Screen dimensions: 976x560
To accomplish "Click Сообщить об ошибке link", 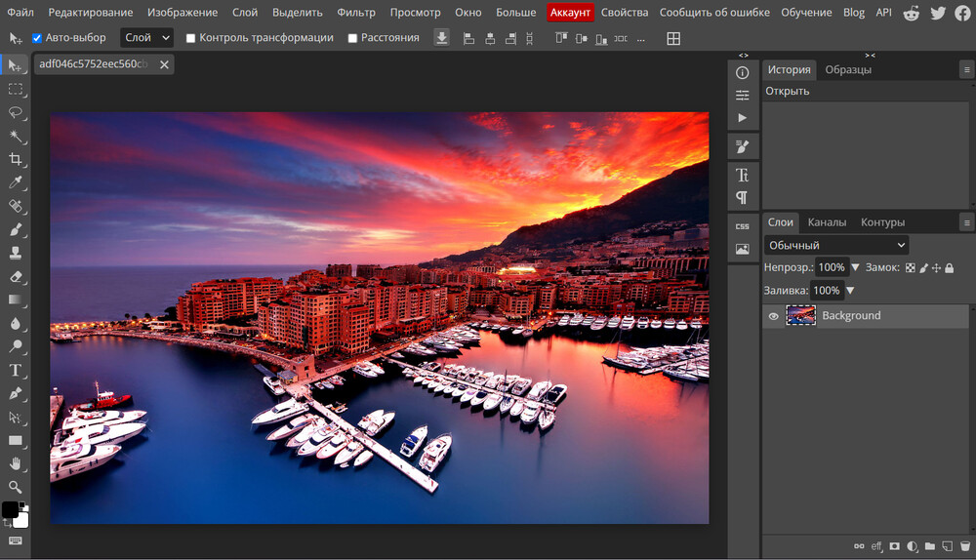I will (714, 12).
